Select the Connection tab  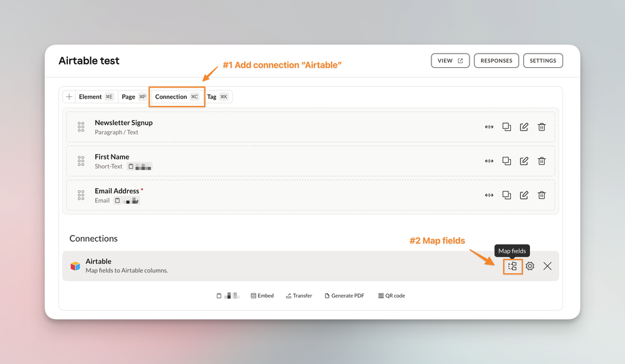177,96
